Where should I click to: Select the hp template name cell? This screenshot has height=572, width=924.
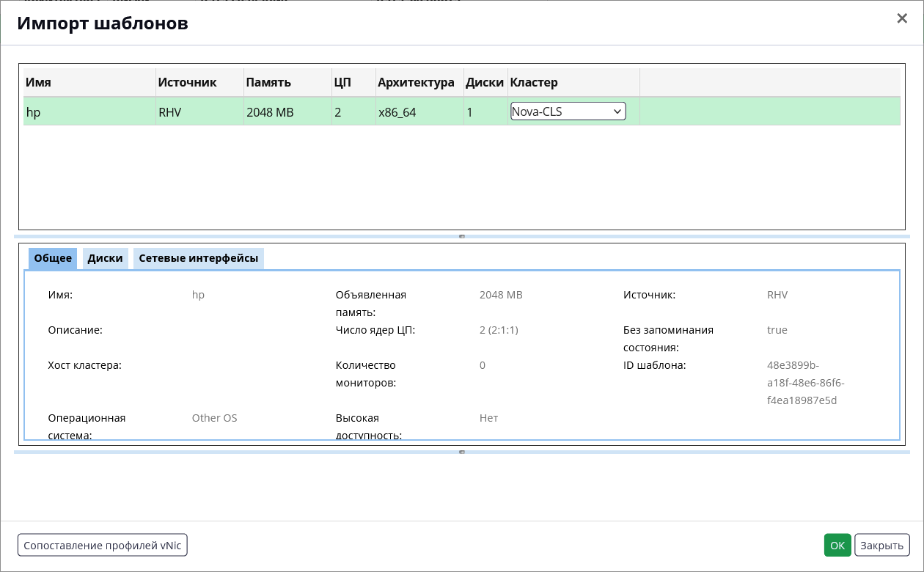[x=89, y=112]
